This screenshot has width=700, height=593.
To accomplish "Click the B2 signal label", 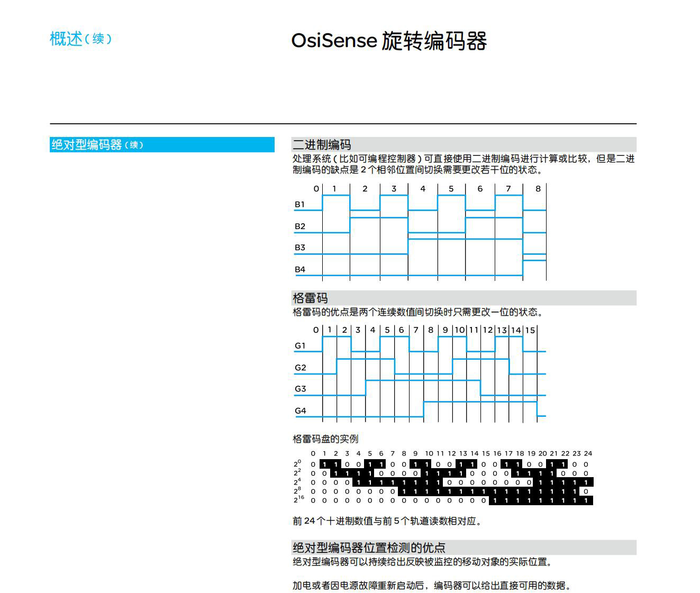I will [x=300, y=226].
